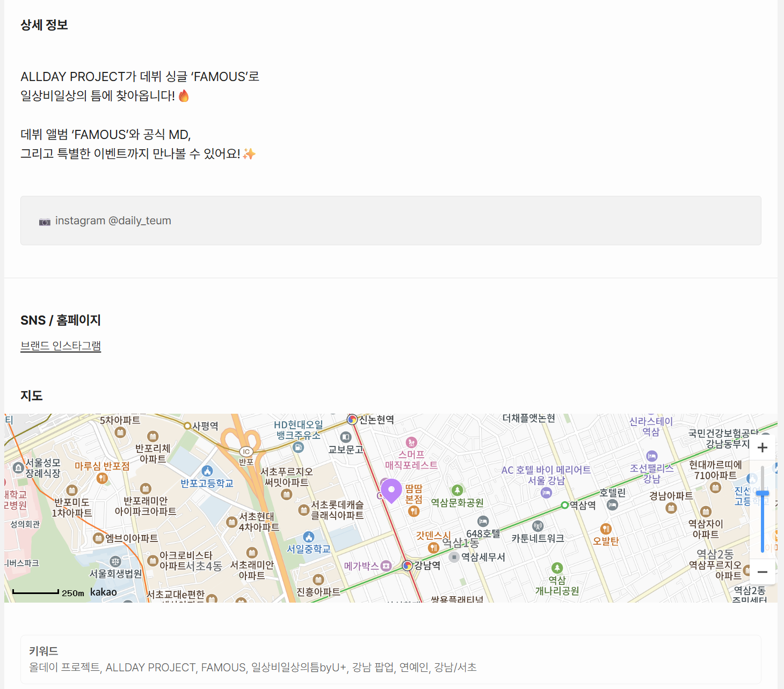This screenshot has height=689, width=784.
Task: Click the camera icon beside instagram handle
Action: 45,222
